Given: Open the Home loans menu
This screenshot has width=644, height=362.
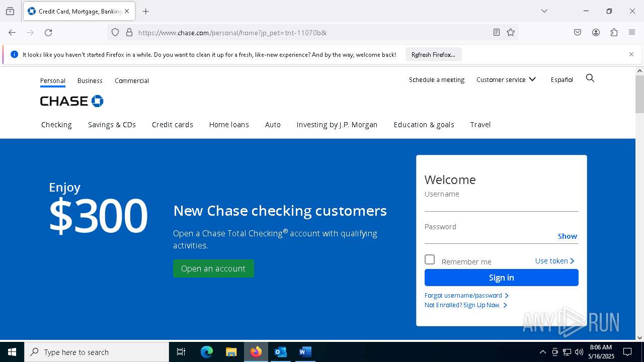Looking at the screenshot, I should click(x=229, y=125).
